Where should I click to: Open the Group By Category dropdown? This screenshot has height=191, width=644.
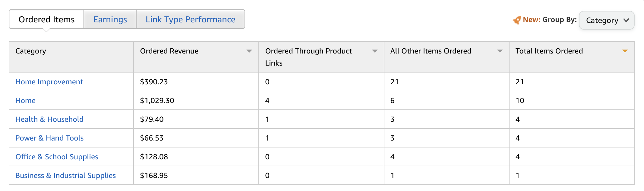click(x=607, y=20)
